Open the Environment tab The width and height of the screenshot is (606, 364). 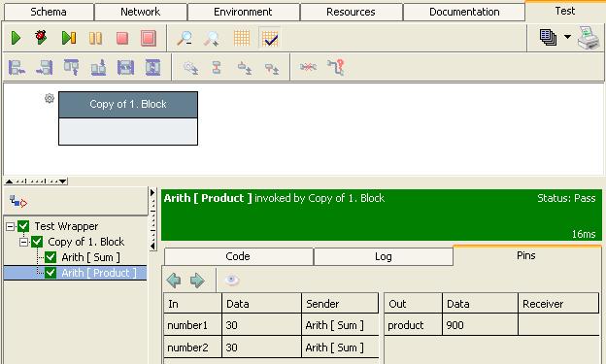click(x=243, y=12)
